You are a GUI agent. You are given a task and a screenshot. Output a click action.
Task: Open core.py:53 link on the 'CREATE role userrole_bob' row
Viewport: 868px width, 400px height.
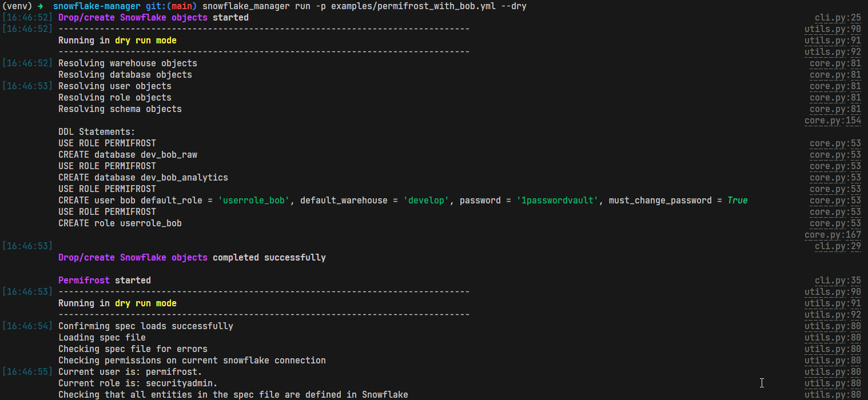coord(835,223)
